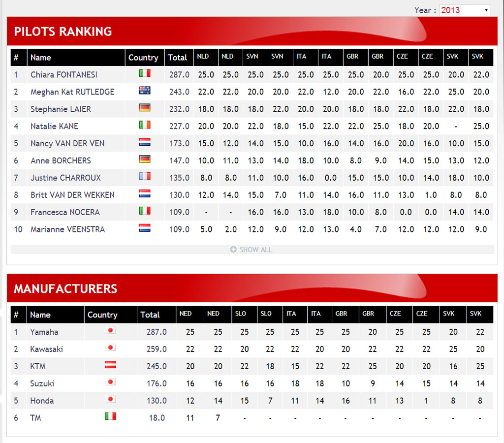Click the Kawasaki manufacturer name
This screenshot has width=504, height=443.
pyautogui.click(x=46, y=349)
